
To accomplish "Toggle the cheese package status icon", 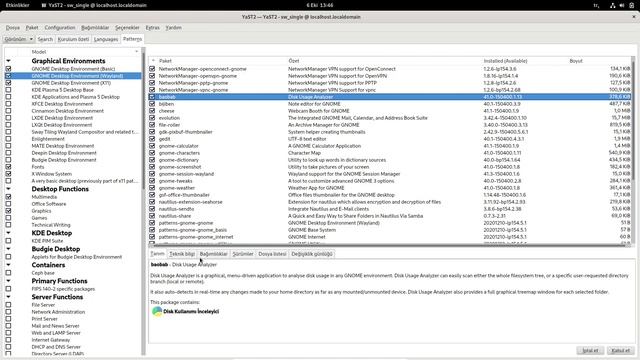I will (x=152, y=111).
